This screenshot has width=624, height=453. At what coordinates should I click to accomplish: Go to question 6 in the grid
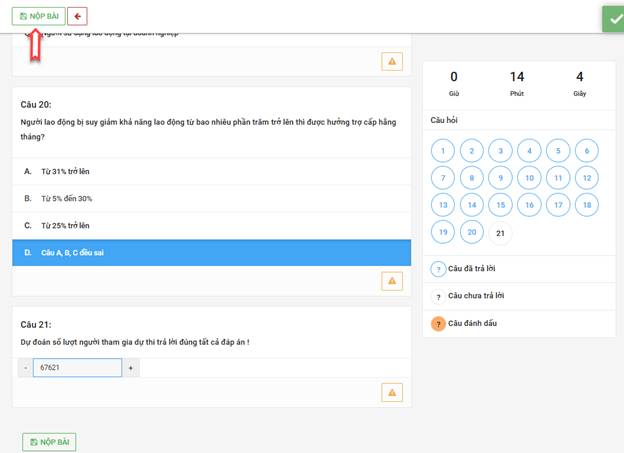[x=587, y=151]
